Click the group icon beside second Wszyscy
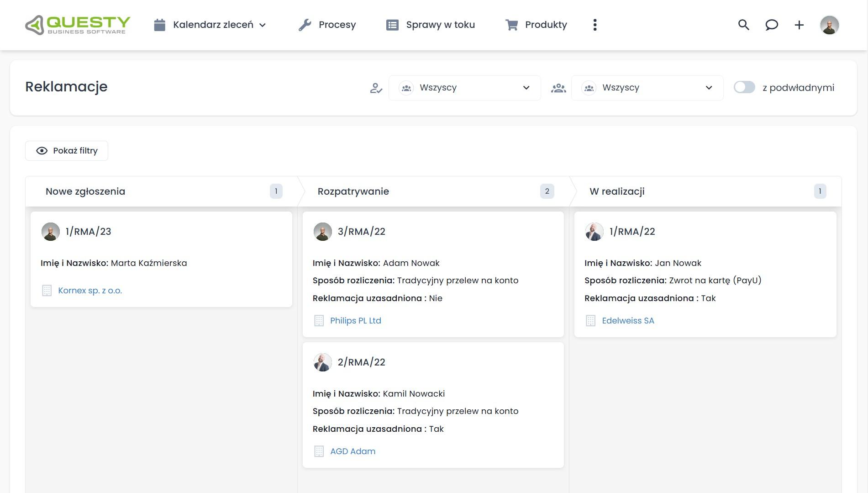Viewport: 868px width, 493px height. tap(558, 88)
